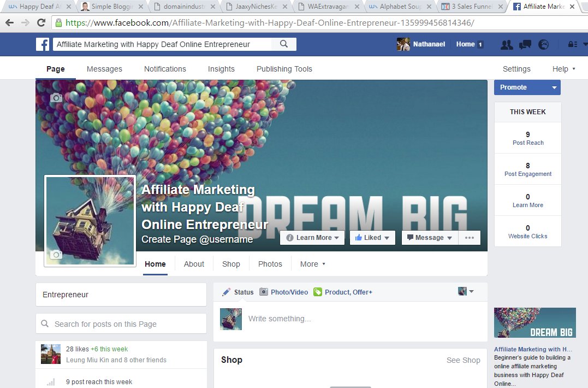Viewport: 588px width, 388px height.
Task: Select the Home page tab under cover
Action: 155,264
